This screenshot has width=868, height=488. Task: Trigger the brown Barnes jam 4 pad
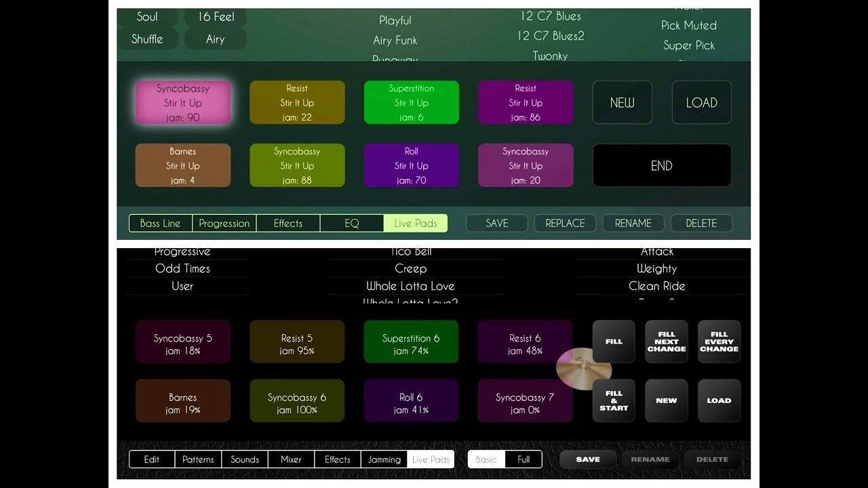click(183, 165)
